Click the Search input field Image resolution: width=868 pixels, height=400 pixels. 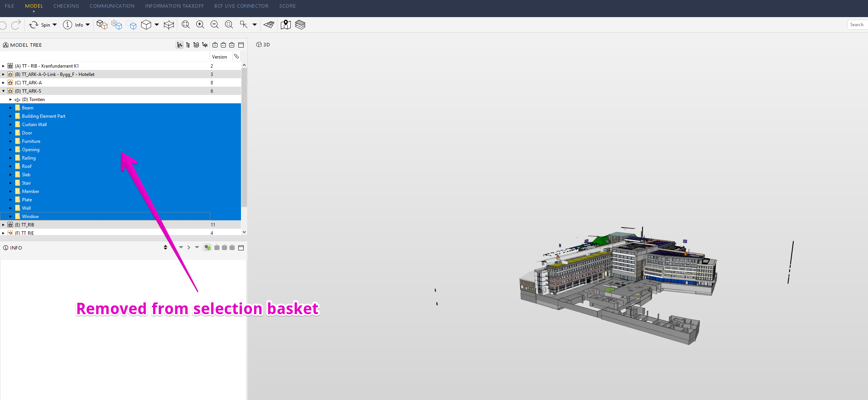pyautogui.click(x=857, y=25)
